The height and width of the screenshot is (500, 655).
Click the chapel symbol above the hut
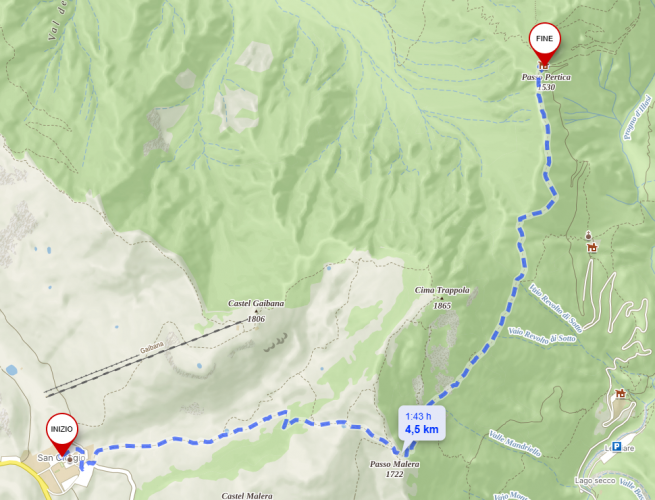589,236
